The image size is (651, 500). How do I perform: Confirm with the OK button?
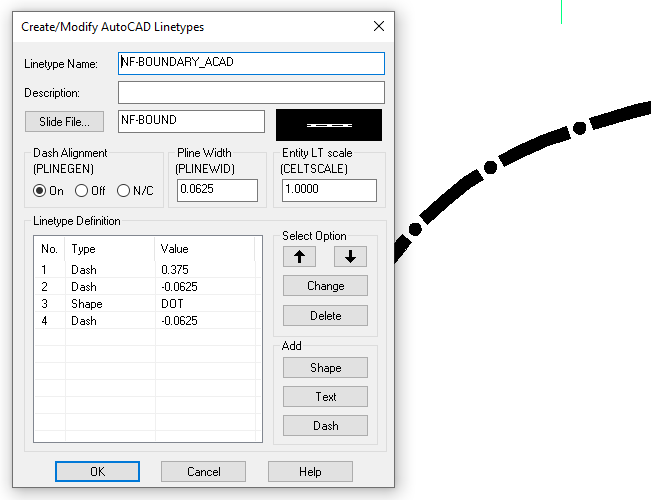(98, 471)
